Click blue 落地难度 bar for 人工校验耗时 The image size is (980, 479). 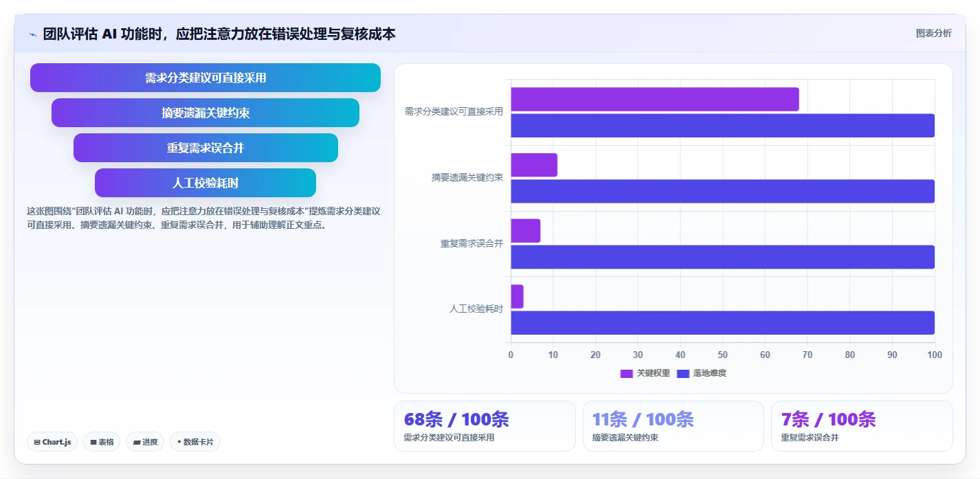coord(722,323)
